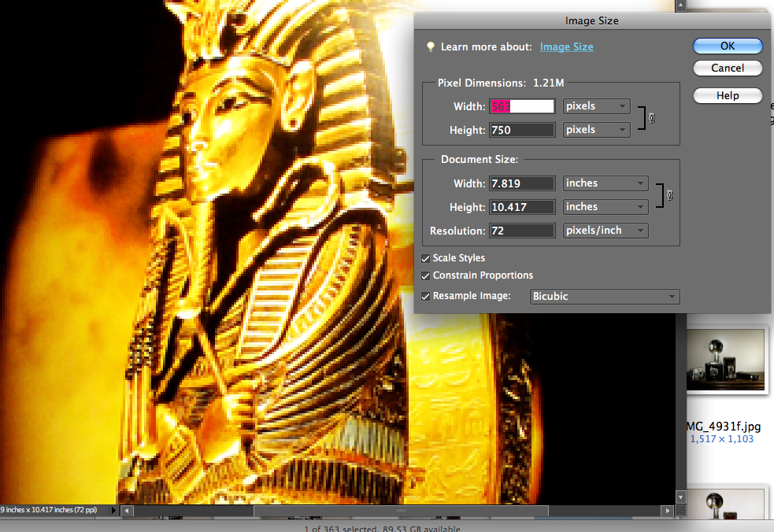Open the Bicubic resample method dropdown

605,297
